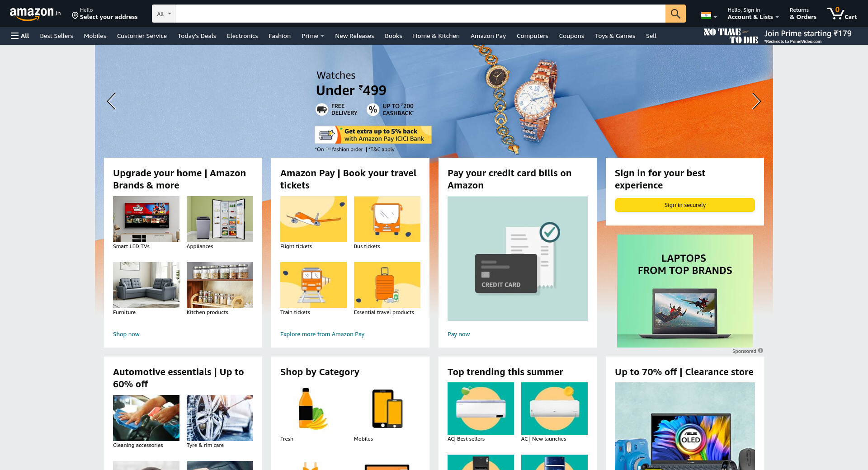868x470 pixels.
Task: Open Mobiles in the nav bar
Action: point(95,36)
